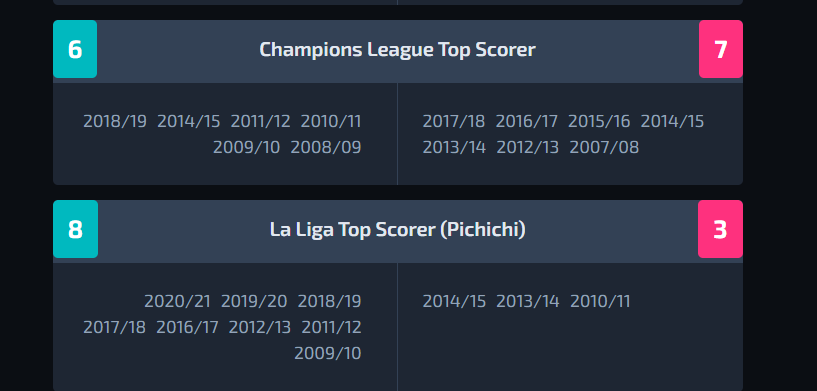
Task: Click the 2020/21 Pichichi season
Action: 177,301
